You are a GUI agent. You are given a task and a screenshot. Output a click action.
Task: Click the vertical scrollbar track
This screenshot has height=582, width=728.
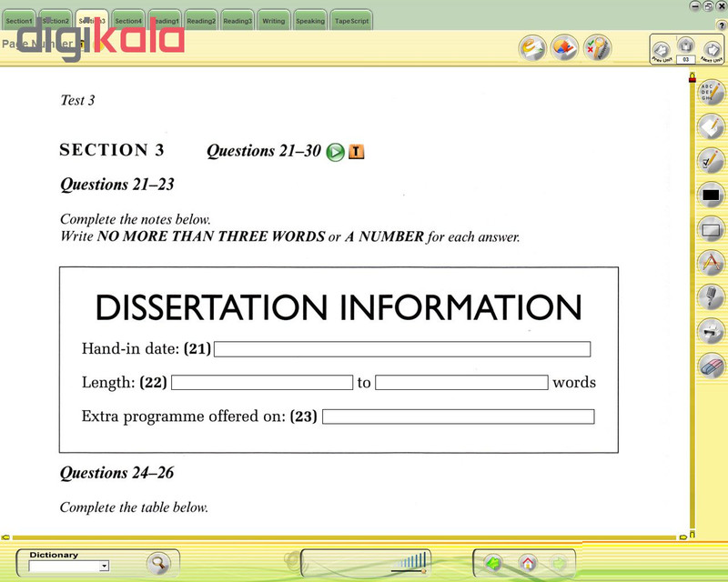click(693, 306)
